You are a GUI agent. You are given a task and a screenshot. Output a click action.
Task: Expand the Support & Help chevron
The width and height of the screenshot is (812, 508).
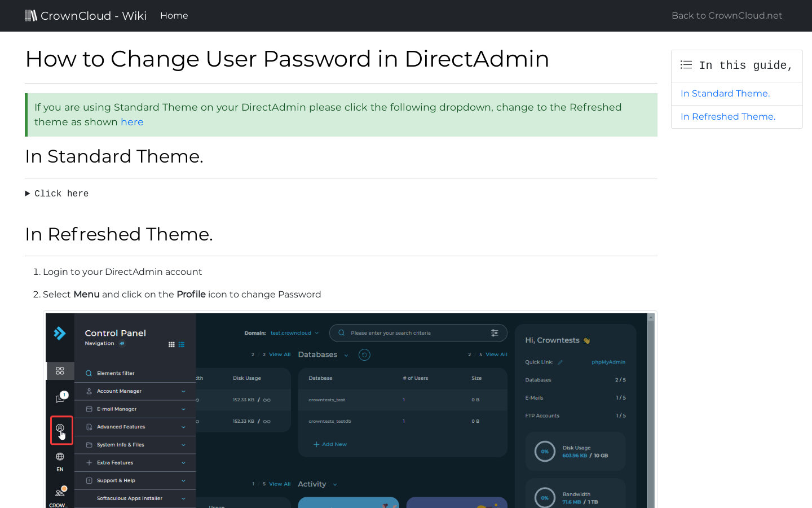click(x=183, y=481)
